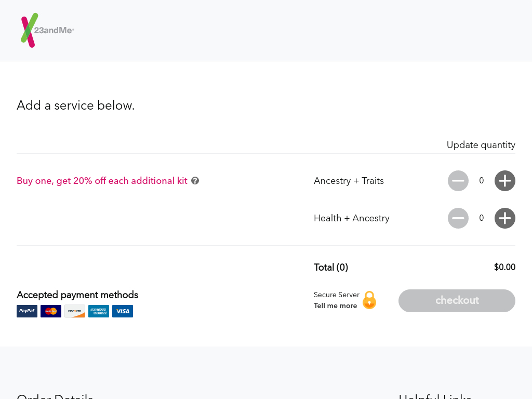Open the discount help question mark
The height and width of the screenshot is (399, 532).
pos(195,181)
